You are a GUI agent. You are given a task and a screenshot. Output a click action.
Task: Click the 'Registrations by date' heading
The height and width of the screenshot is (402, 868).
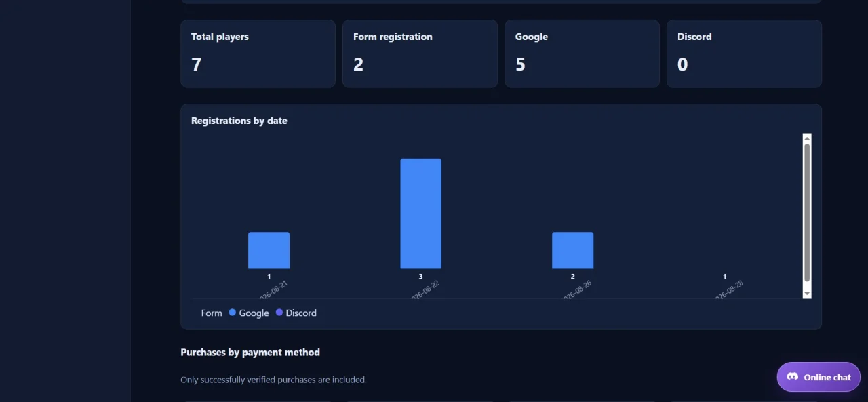[x=239, y=121]
